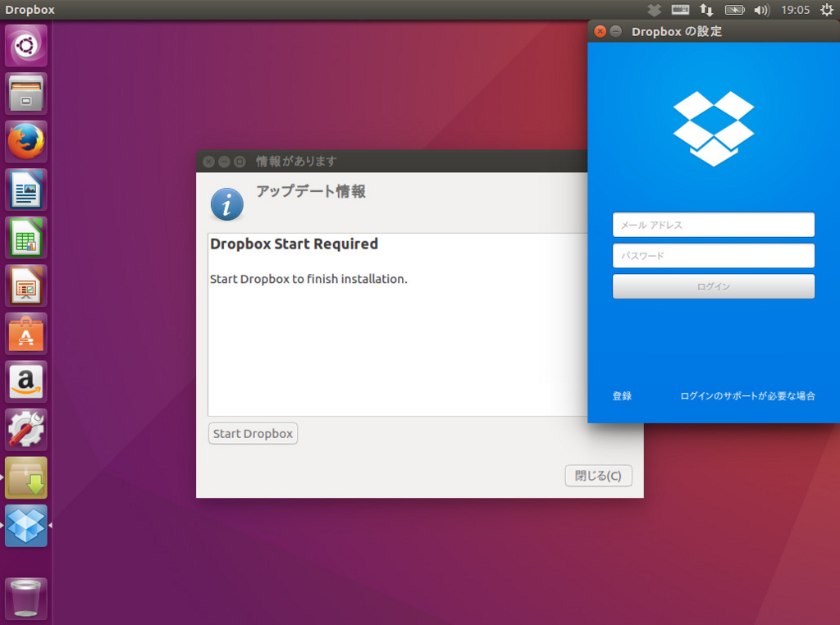Screen dimensions: 840x625
Task: Click Dropbox indicator in top panel
Action: click(x=654, y=10)
